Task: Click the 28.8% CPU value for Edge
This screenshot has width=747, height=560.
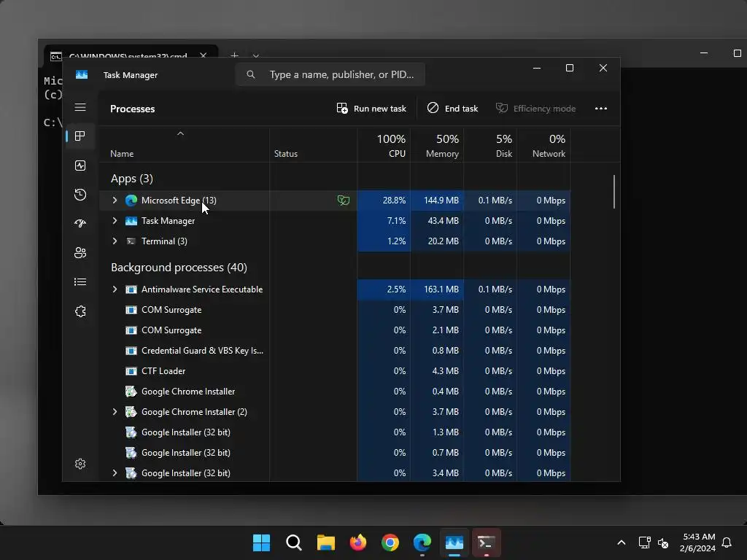Action: pyautogui.click(x=394, y=201)
